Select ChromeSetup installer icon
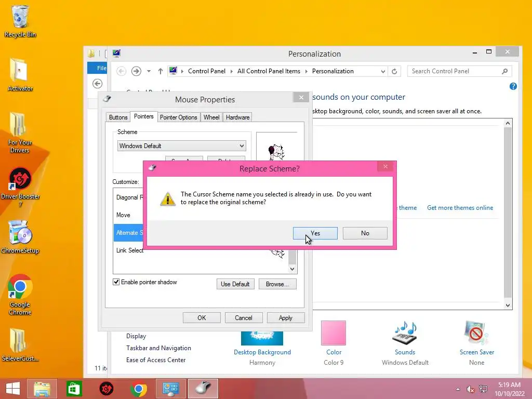This screenshot has height=399, width=532. 20,237
